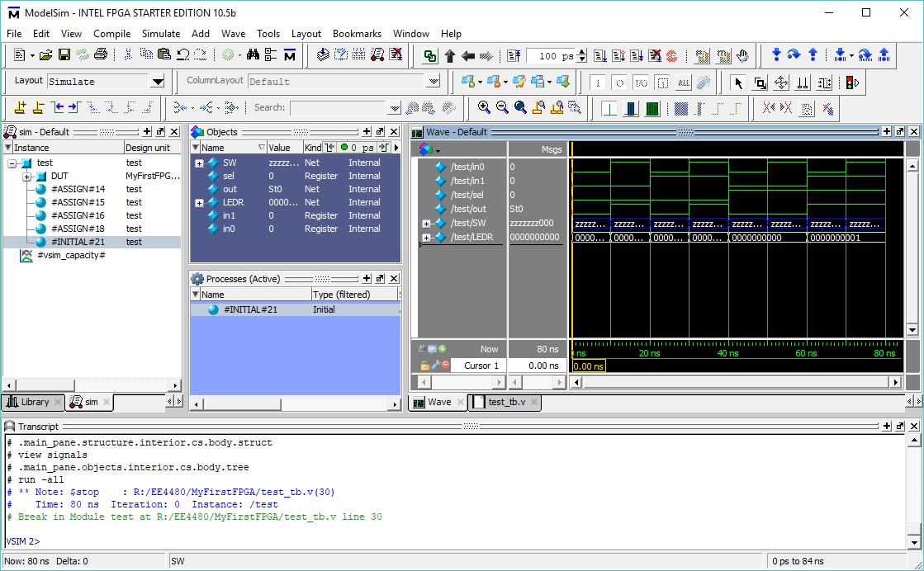Expand the SW signal in Objects
Image resolution: width=924 pixels, height=571 pixels.
(x=199, y=163)
